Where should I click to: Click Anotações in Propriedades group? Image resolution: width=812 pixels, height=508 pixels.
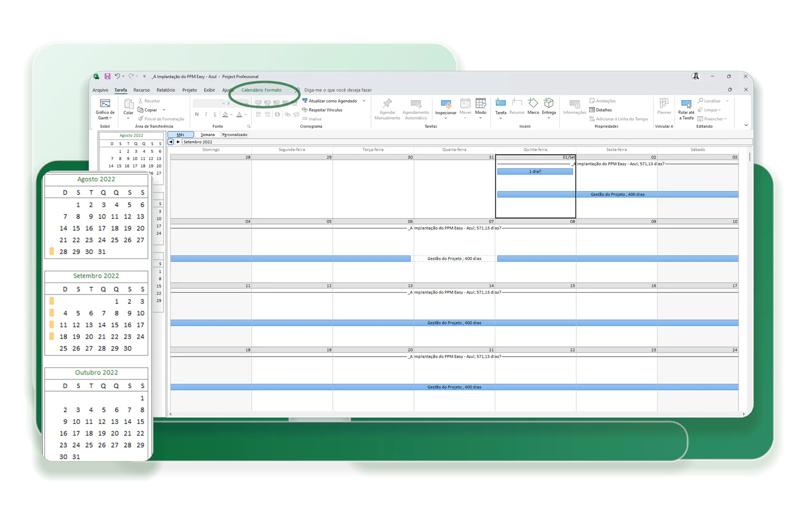pos(602,101)
